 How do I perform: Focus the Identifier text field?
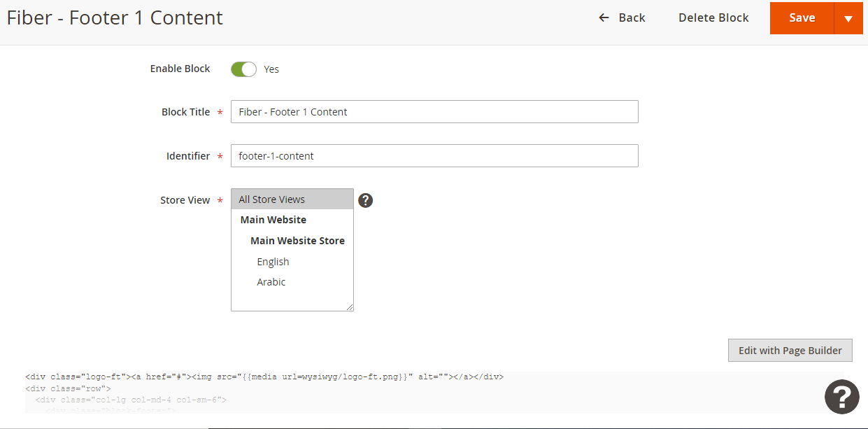point(434,156)
